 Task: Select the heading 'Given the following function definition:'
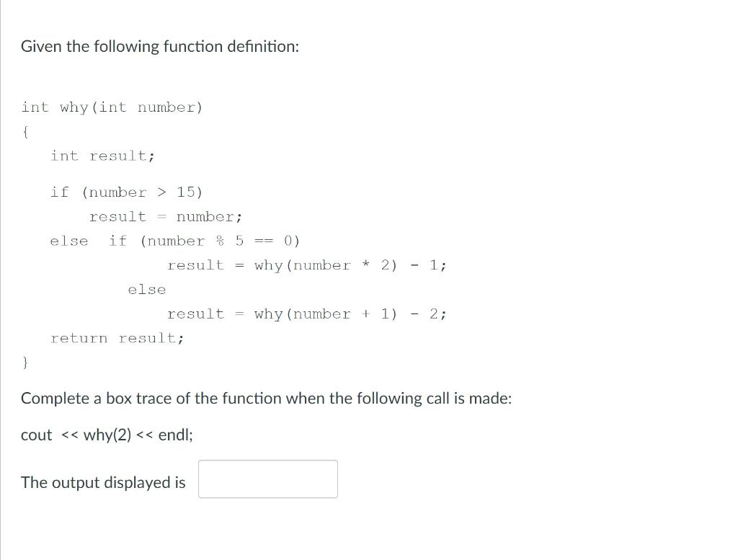[x=159, y=46]
